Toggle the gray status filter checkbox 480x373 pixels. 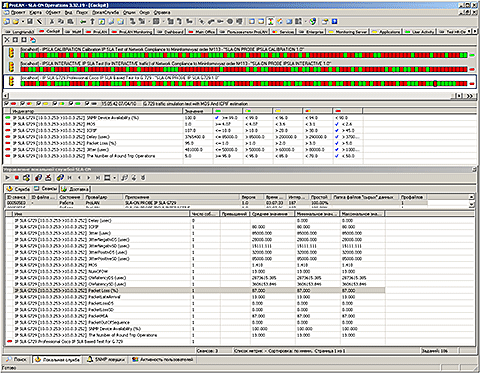tap(87, 104)
